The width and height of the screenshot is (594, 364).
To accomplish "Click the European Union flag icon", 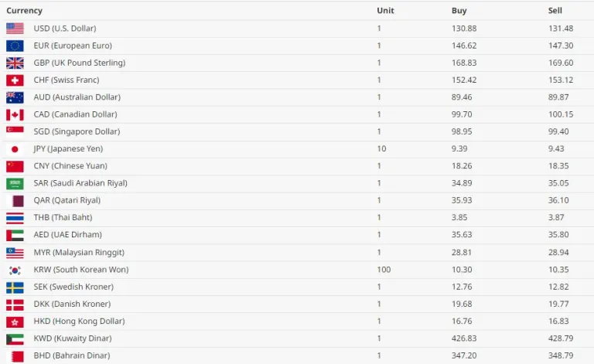I will (15, 46).
